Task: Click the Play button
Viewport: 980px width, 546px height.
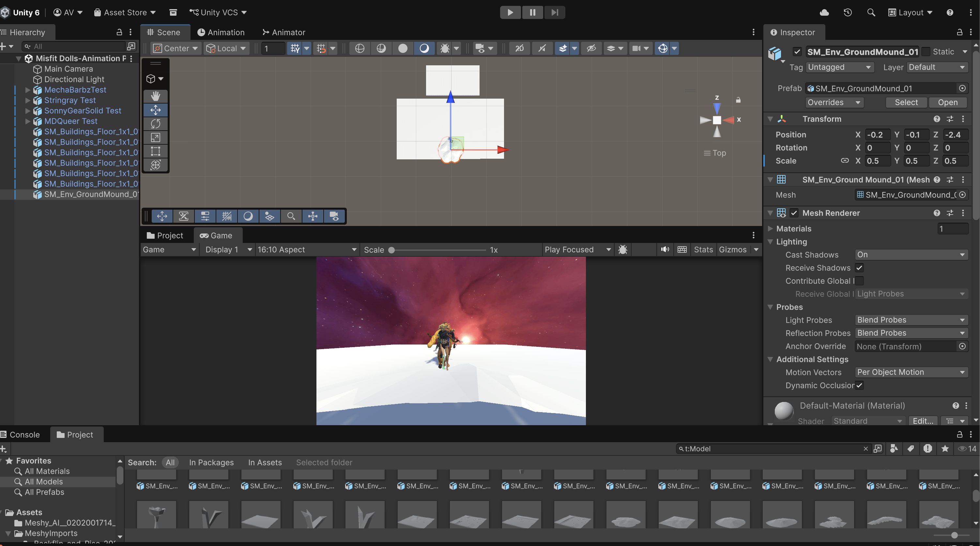Action: click(510, 12)
